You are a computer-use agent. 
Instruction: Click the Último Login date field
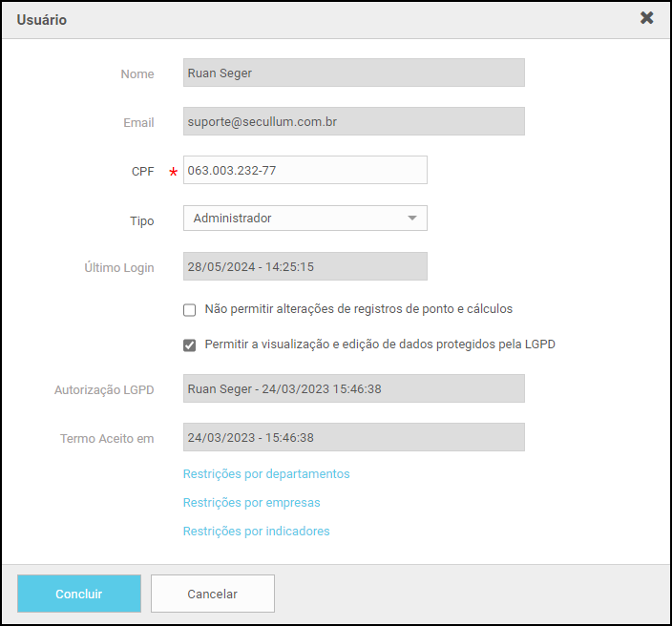pyautogui.click(x=304, y=266)
